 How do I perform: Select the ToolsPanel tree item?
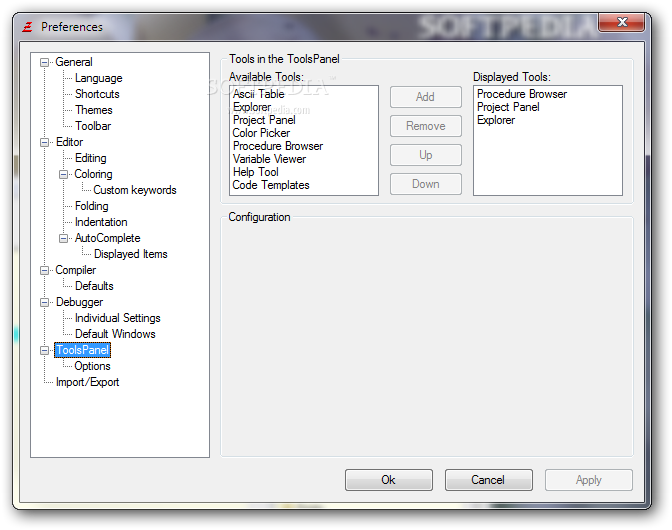pyautogui.click(x=83, y=350)
